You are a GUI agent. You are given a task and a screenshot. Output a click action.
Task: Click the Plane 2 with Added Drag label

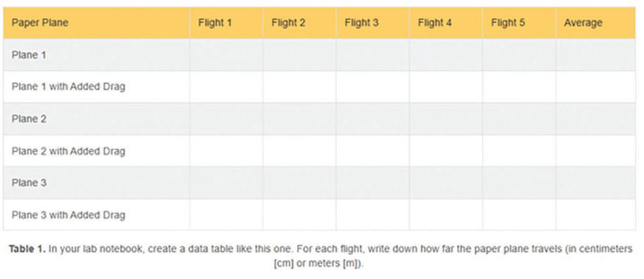[68, 151]
